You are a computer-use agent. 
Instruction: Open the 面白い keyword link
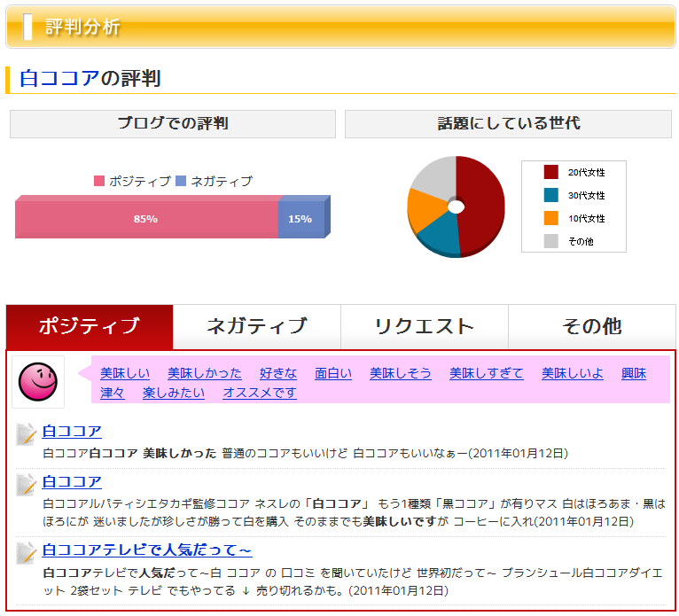333,373
